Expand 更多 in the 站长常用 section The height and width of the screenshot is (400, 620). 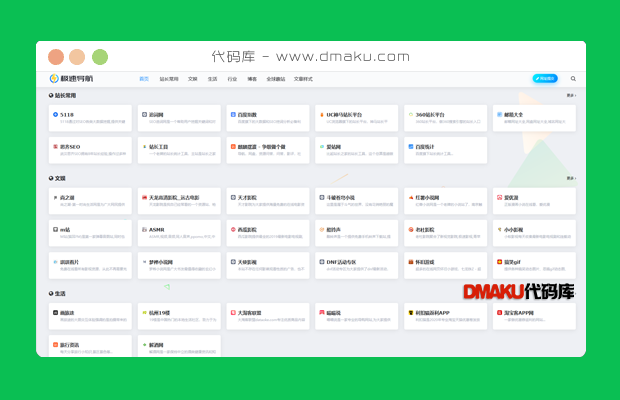point(571,96)
